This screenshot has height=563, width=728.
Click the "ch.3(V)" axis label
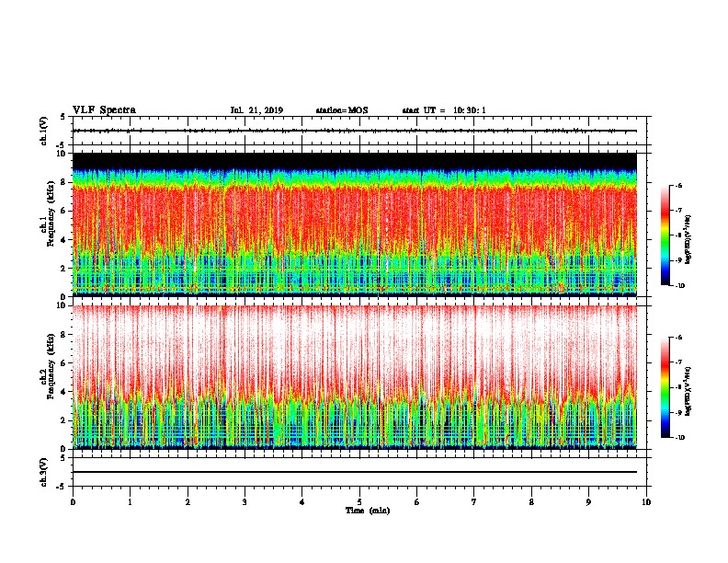[x=44, y=472]
